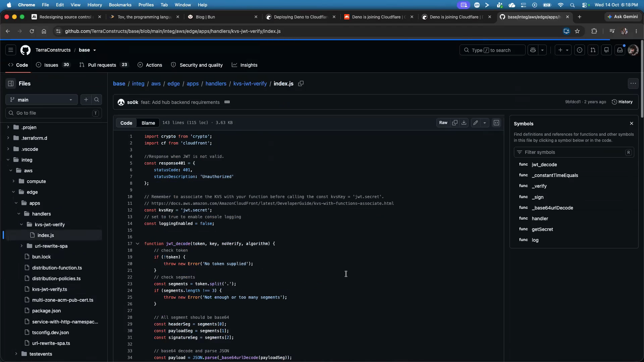Expand the .projen folder
The width and height of the screenshot is (644, 362).
tap(8, 127)
